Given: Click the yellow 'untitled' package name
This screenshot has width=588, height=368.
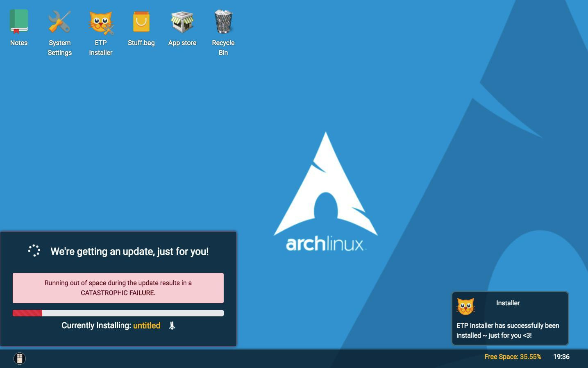Looking at the screenshot, I should (147, 325).
